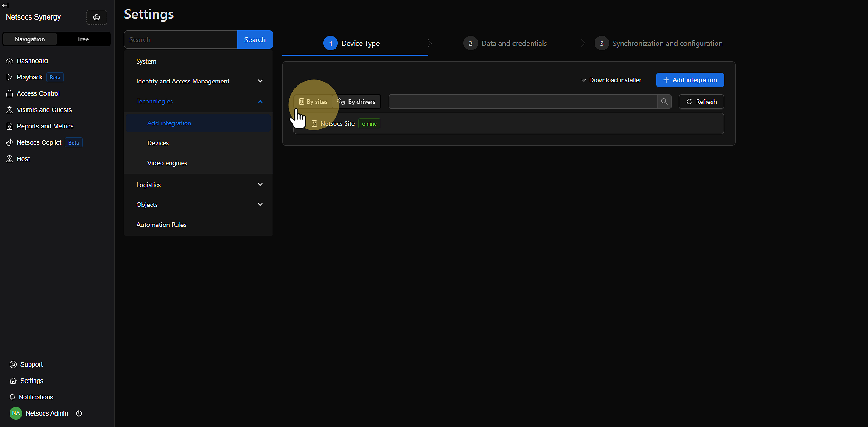Click the power logout icon
868x427 pixels.
pyautogui.click(x=79, y=413)
